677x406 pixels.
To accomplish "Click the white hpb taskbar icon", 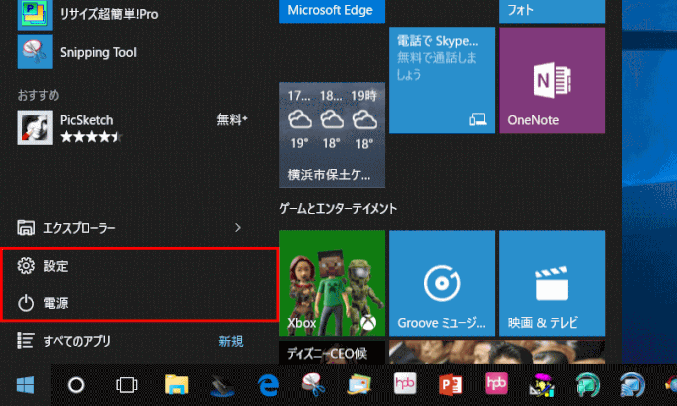I will 405,384.
